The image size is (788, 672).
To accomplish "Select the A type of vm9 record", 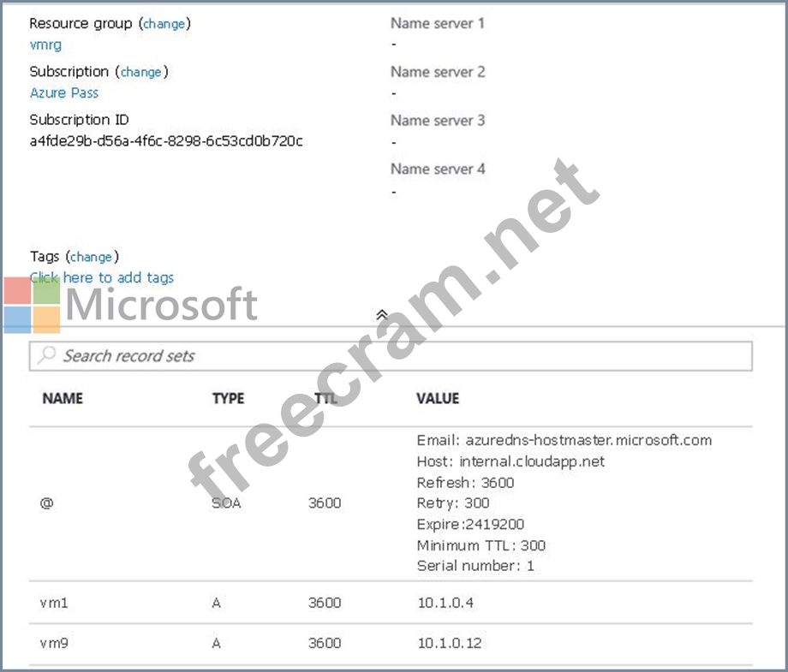I will tap(217, 643).
